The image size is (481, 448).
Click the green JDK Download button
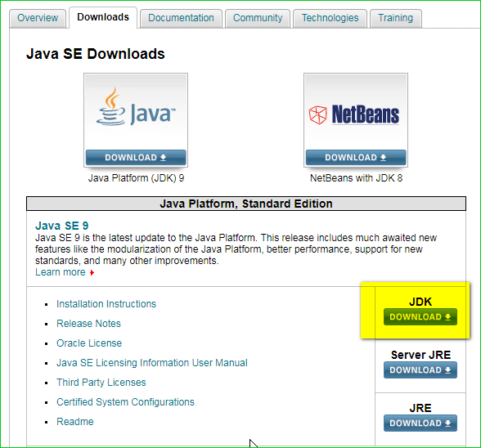pos(420,316)
